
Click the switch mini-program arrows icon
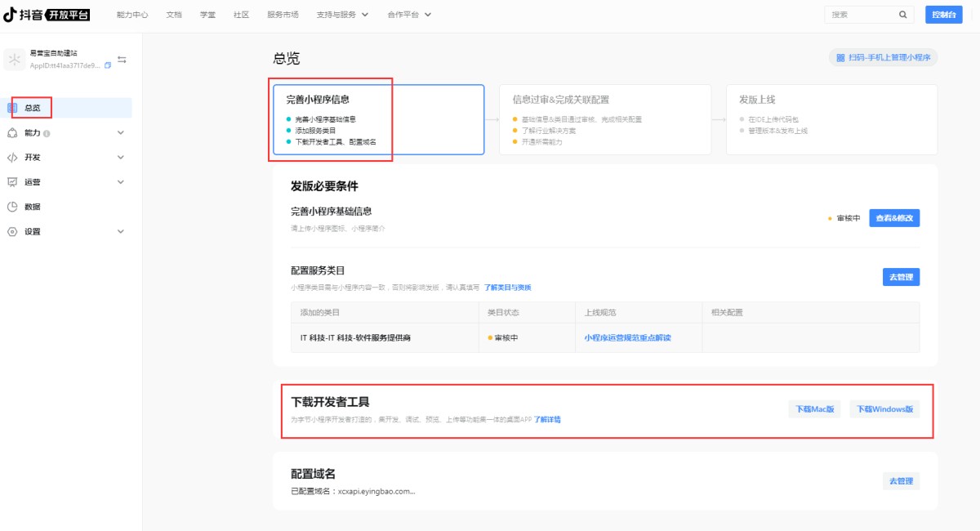[x=122, y=60]
